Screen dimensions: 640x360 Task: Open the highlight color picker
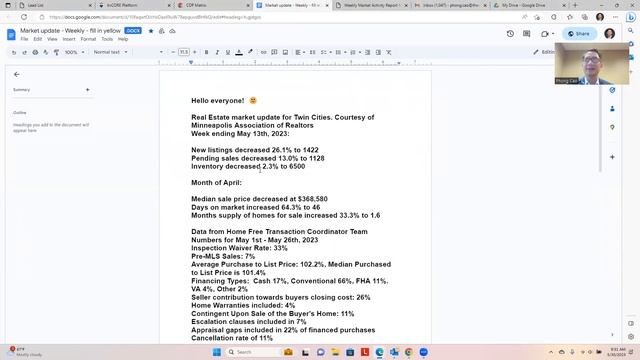click(250, 52)
